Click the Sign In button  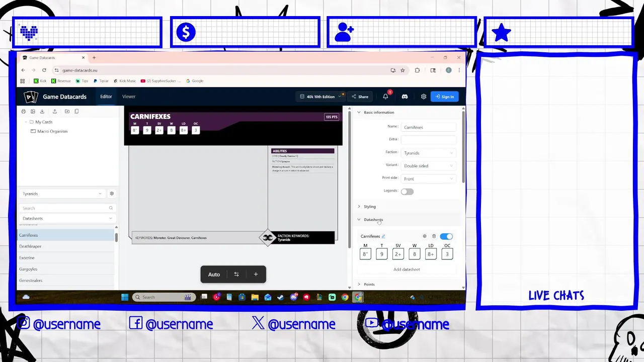coord(444,97)
